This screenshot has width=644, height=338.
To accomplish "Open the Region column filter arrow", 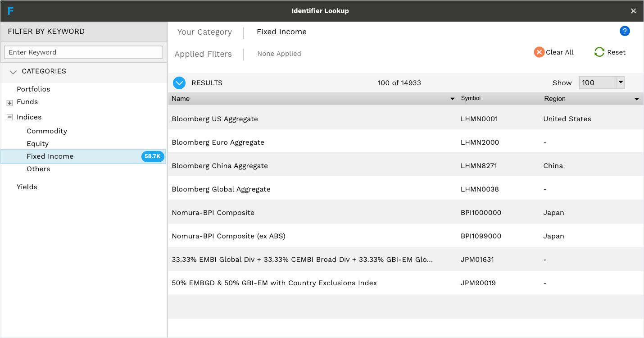I will 637,99.
